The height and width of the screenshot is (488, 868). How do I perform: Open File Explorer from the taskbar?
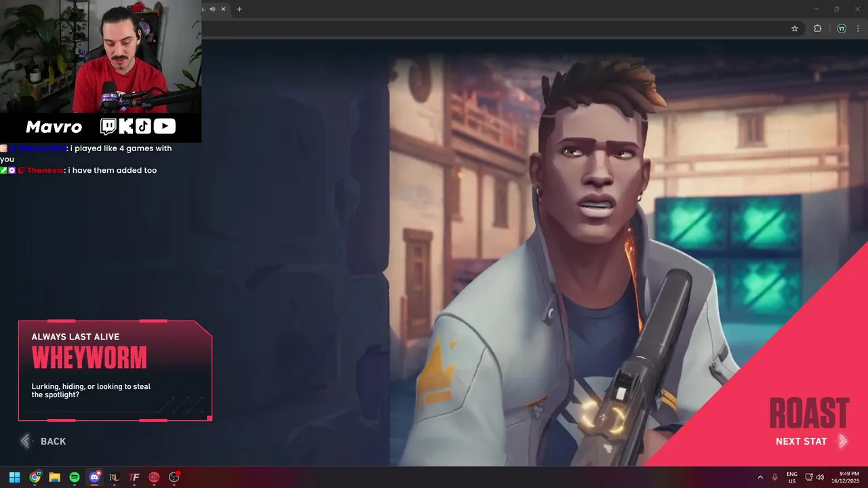coord(54,477)
